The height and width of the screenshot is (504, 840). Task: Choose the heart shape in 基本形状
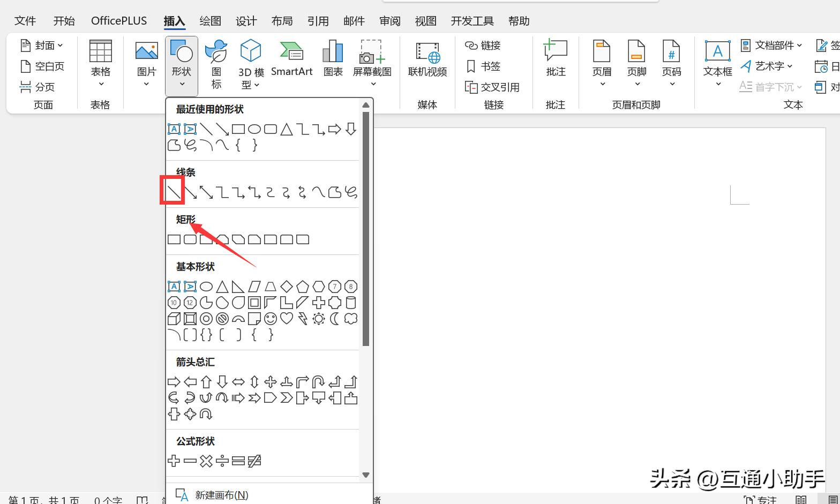tap(287, 319)
